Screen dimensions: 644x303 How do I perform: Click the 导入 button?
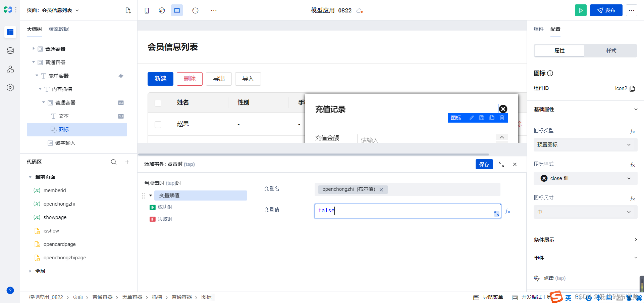point(248,79)
